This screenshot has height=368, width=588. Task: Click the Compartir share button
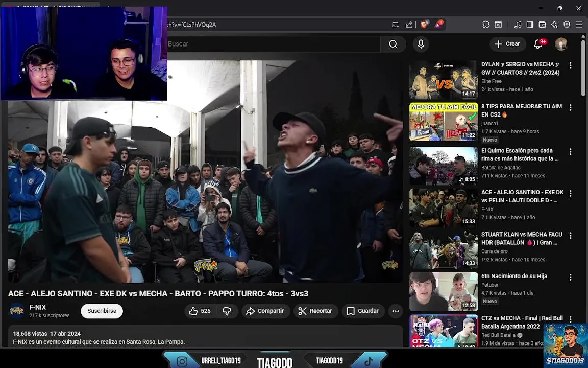pos(265,311)
